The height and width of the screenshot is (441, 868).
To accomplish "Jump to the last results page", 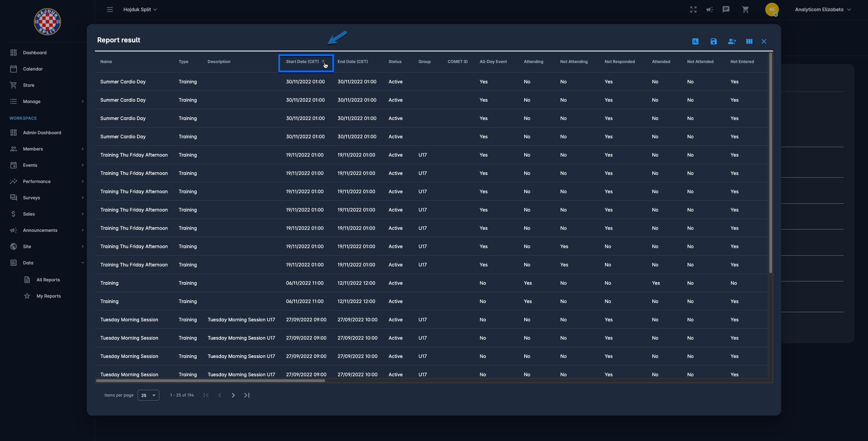I will tap(247, 395).
